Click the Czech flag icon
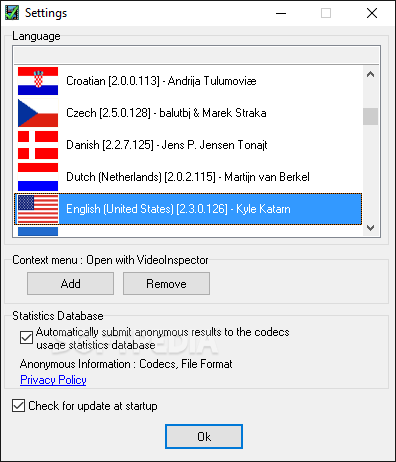This screenshot has height=462, width=396. coord(38,113)
